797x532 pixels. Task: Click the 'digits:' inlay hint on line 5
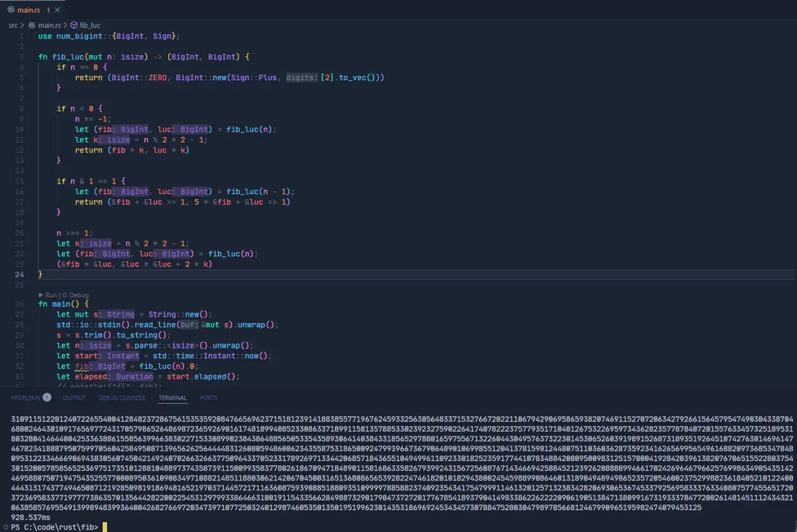(x=303, y=78)
